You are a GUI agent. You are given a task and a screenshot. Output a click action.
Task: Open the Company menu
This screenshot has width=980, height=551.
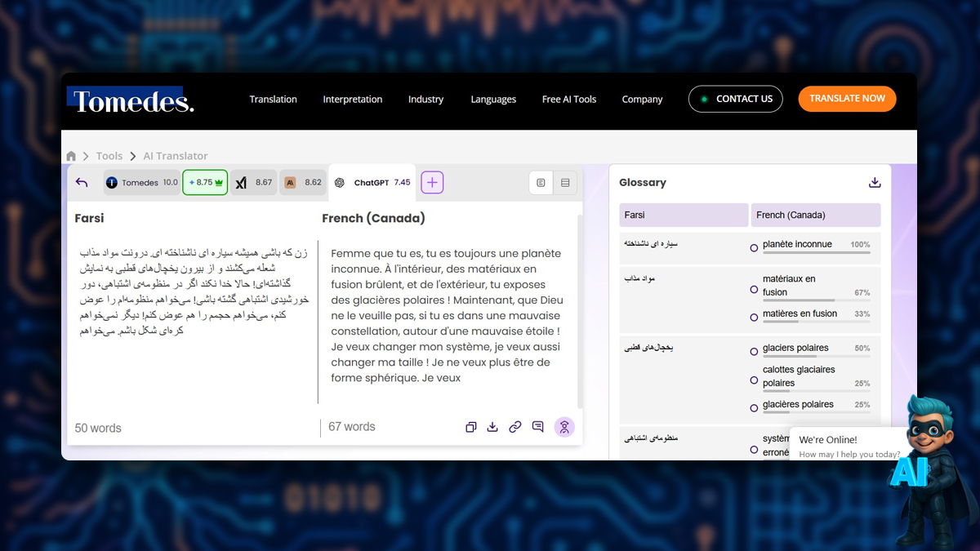coord(643,100)
